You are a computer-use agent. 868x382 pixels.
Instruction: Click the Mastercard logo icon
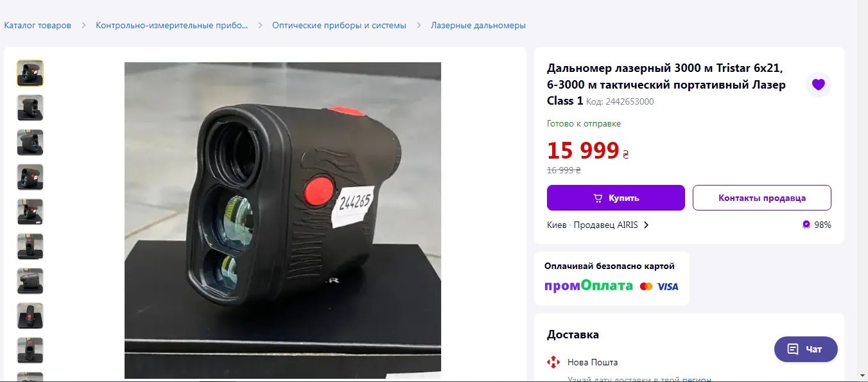coord(646,286)
